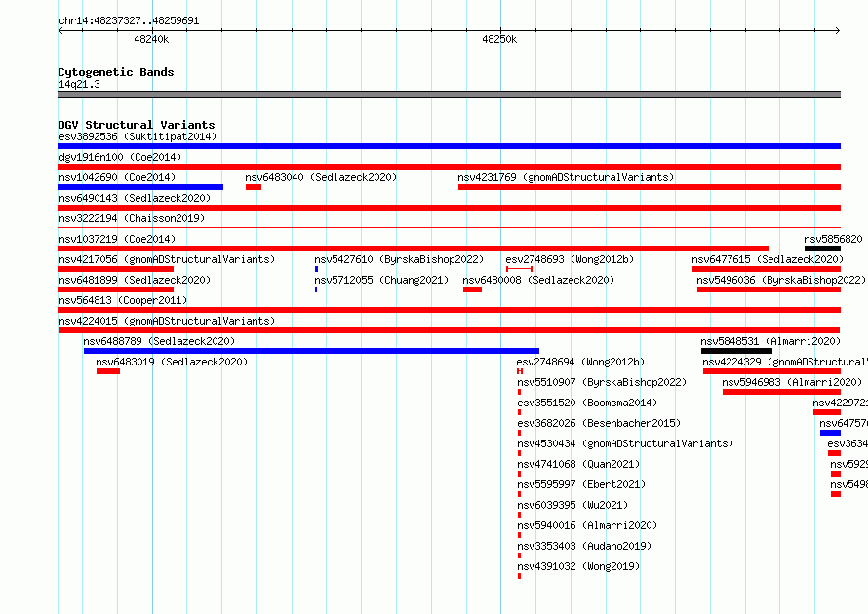
Task: Click the gray 14q21.3 cytogenetic band bar
Action: click(x=449, y=95)
